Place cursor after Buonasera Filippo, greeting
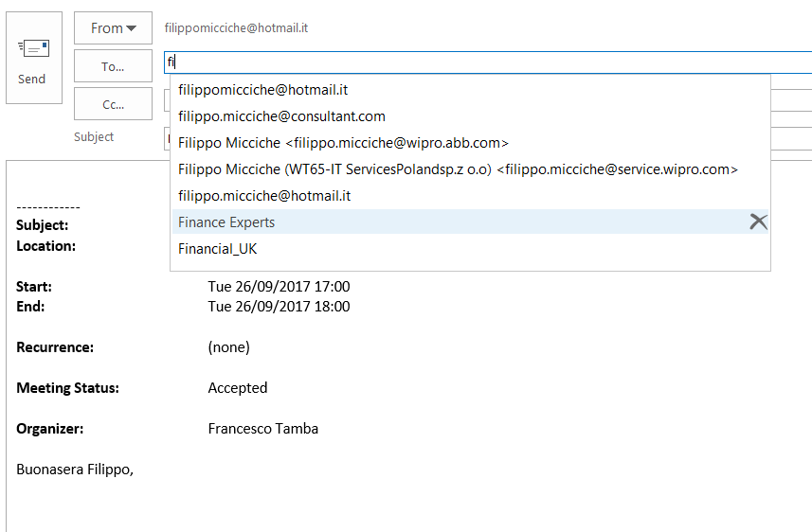The width and height of the screenshot is (812, 532). (135, 470)
